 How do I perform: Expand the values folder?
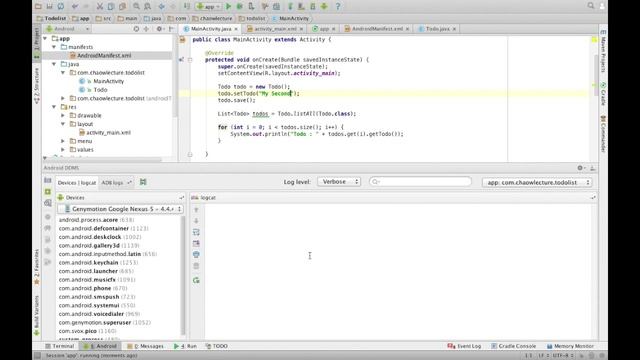[x=63, y=150]
